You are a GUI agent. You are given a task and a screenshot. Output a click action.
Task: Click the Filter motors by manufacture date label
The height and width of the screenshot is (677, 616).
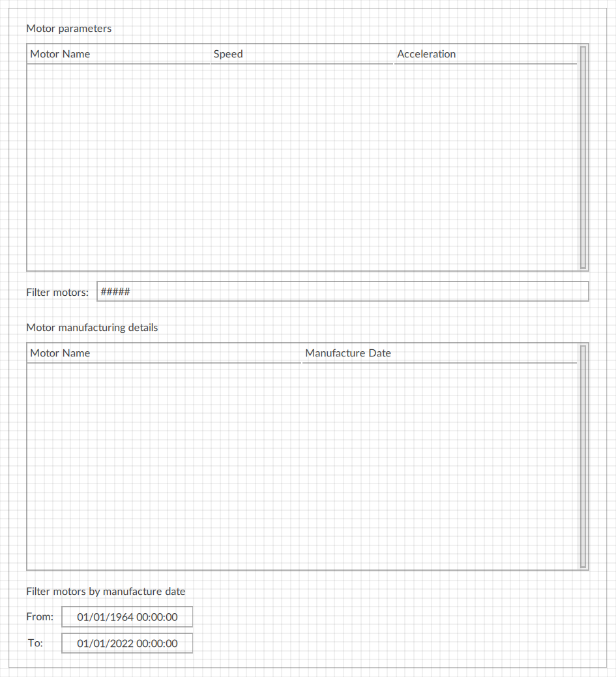(106, 592)
